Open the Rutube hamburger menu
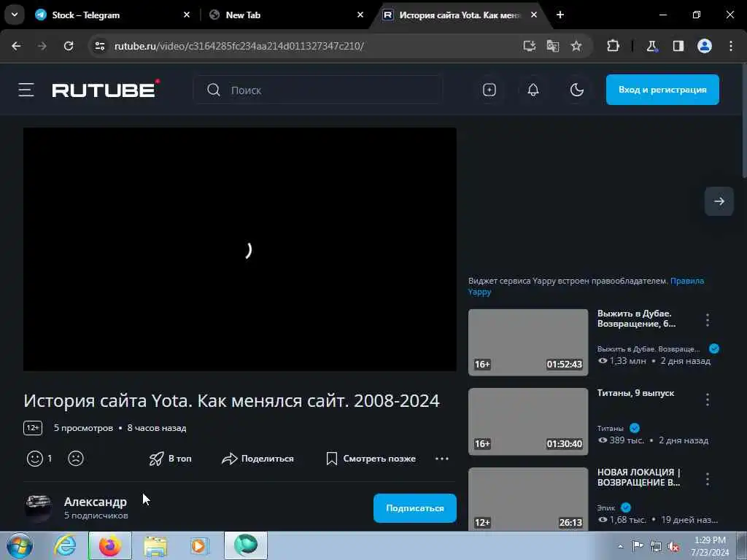 (26, 90)
